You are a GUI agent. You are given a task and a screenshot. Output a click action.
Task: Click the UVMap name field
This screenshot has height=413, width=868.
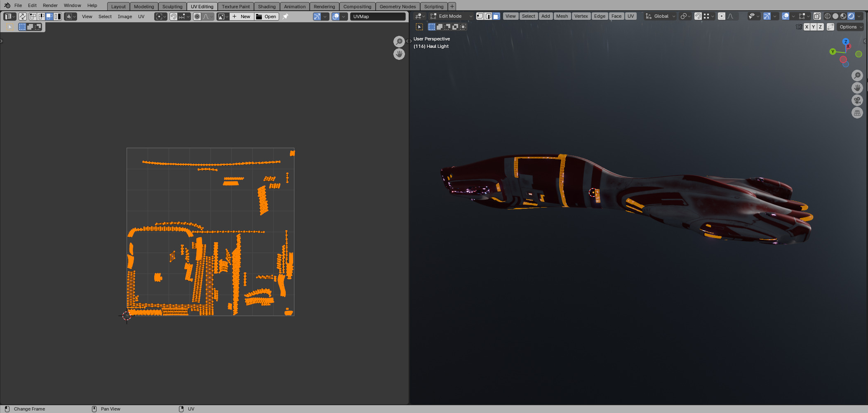(378, 17)
